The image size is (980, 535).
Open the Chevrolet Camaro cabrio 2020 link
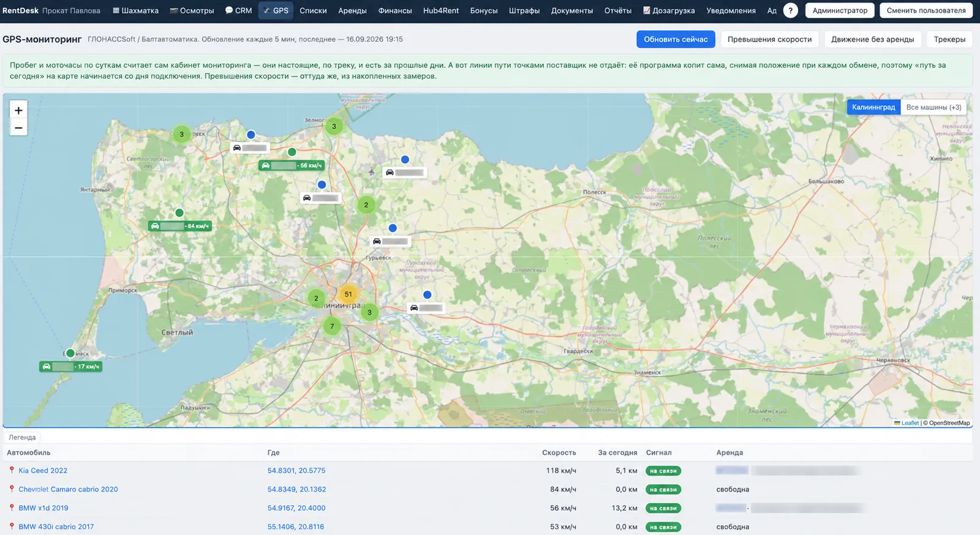pos(68,489)
